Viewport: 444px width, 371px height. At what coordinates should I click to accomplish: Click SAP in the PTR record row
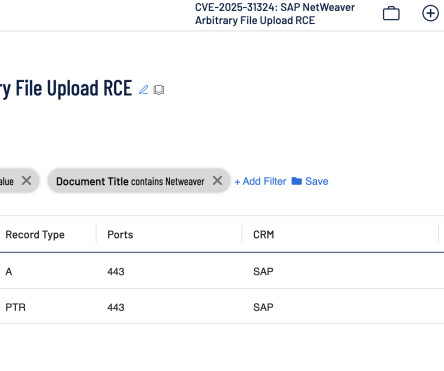click(x=263, y=307)
